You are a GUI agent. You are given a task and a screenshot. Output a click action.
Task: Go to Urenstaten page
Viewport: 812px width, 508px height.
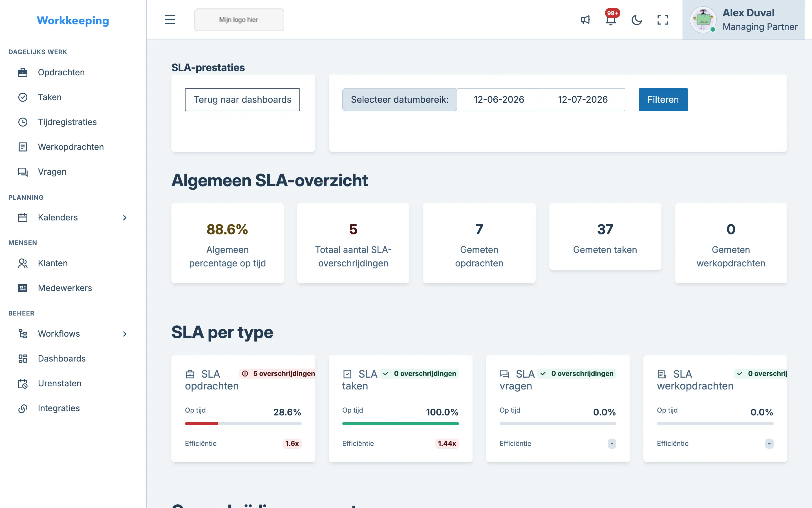pyautogui.click(x=73, y=383)
